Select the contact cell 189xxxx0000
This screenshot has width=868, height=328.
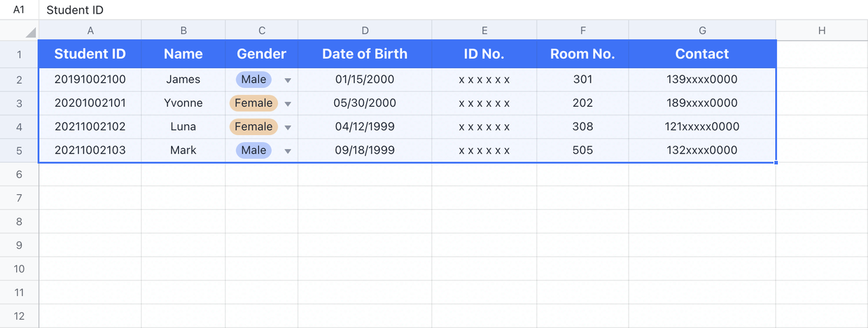702,103
